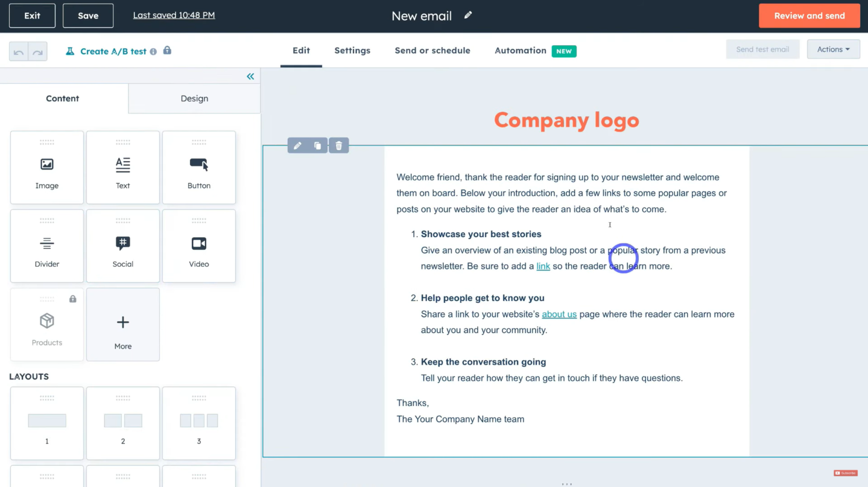Click the 'Tell your reader how they can get in touch' line
The height and width of the screenshot is (487, 868).
click(x=552, y=378)
